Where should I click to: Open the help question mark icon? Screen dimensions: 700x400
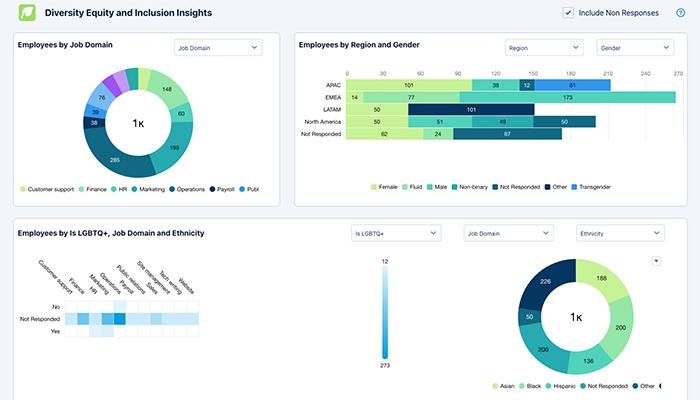[x=680, y=13]
